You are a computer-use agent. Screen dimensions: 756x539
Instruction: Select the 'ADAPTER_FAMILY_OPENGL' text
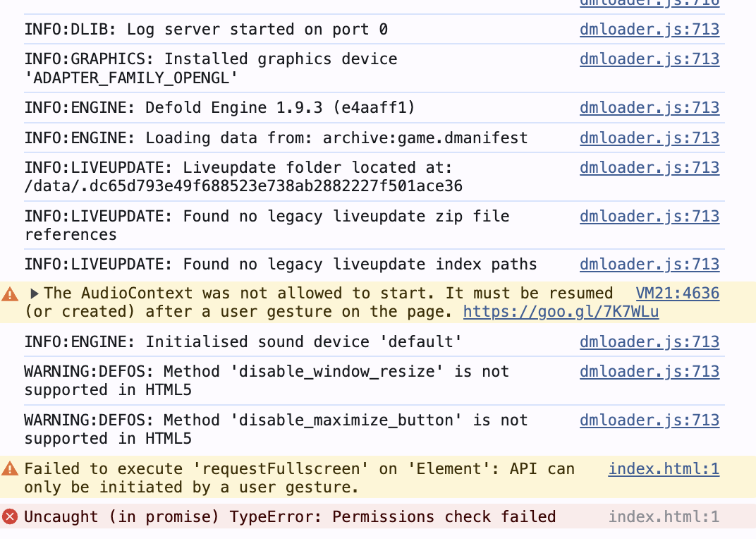click(x=131, y=78)
